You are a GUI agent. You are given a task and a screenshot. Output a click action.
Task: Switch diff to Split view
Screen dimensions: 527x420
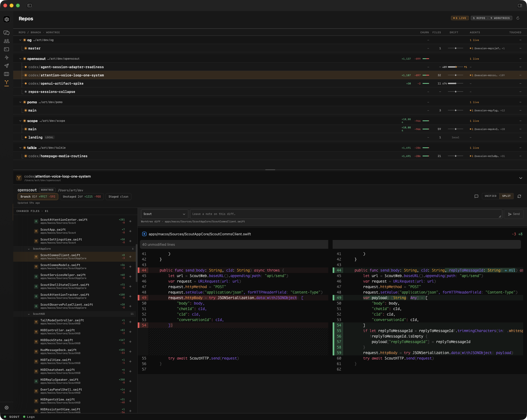[506, 196]
